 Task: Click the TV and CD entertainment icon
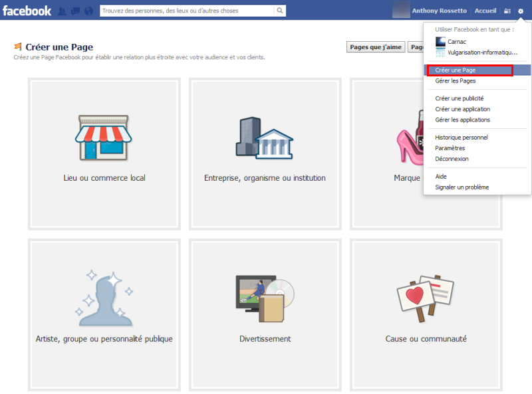point(265,298)
